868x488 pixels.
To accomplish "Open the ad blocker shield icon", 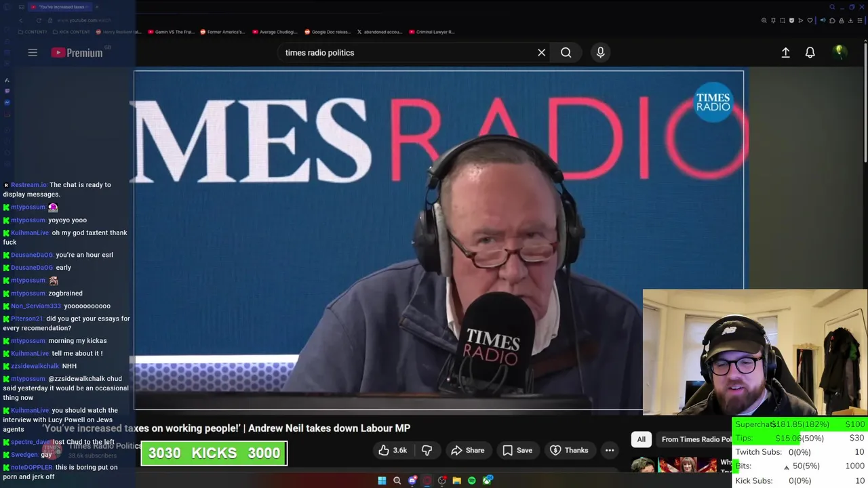I will [x=791, y=20].
